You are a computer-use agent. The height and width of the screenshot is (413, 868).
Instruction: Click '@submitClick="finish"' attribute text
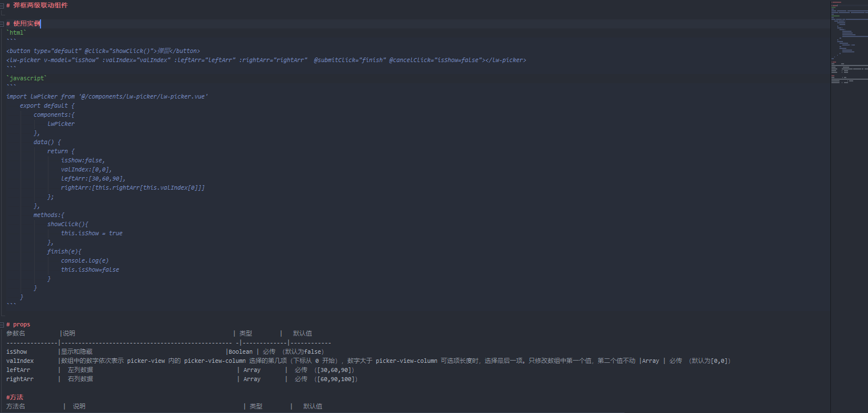350,60
